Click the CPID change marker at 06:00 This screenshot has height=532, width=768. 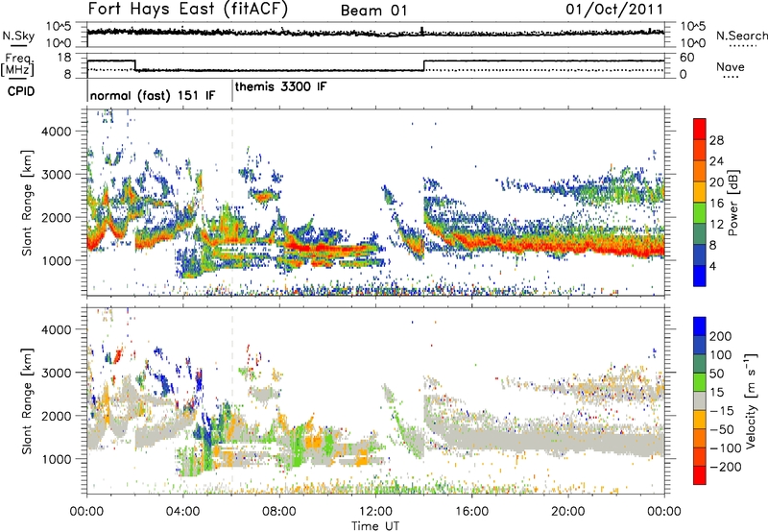(x=232, y=90)
